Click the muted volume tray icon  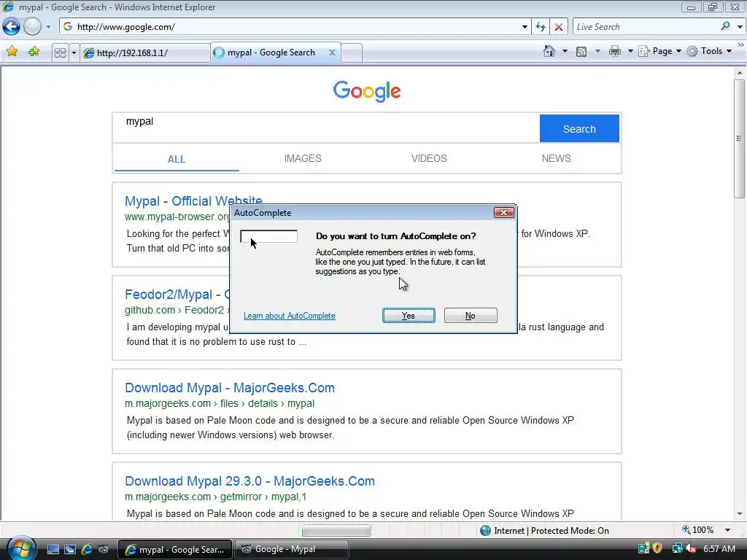691,548
